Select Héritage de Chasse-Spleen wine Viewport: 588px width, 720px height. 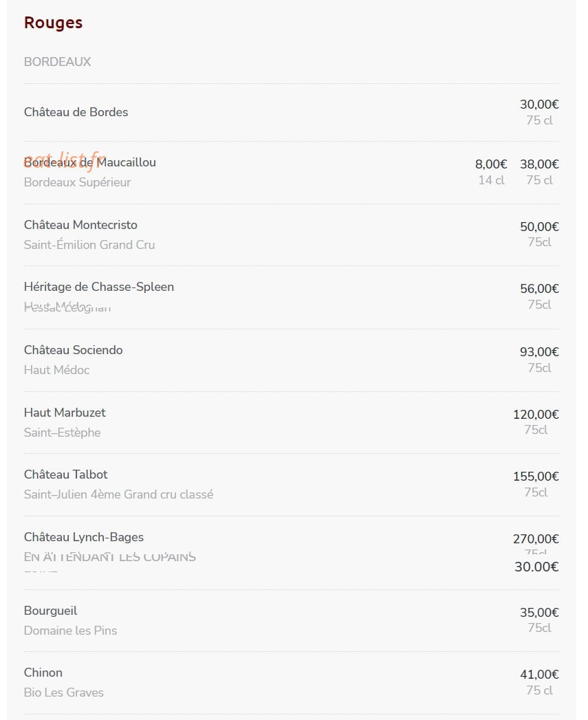pyautogui.click(x=99, y=287)
